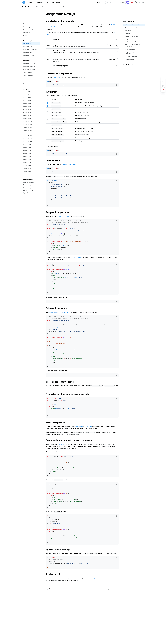167x644 pixels.
Task: Check the @mantine/nprogress package checkbox
Action: click(x=47, y=141)
